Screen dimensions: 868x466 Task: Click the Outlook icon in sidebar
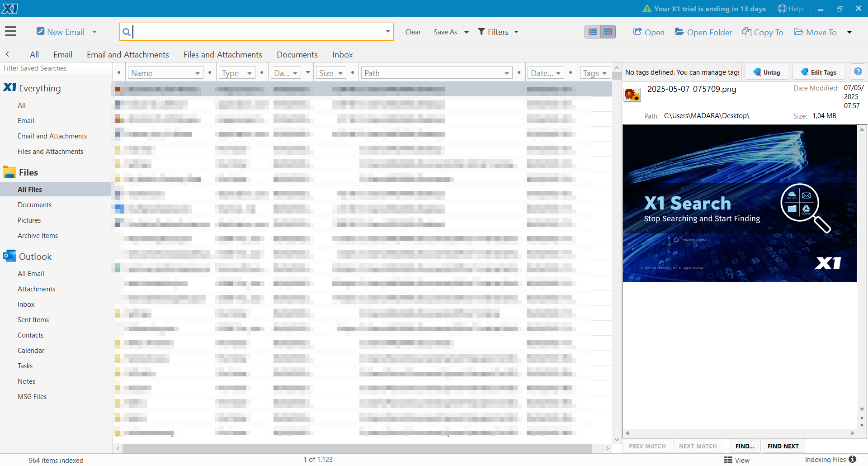point(9,256)
